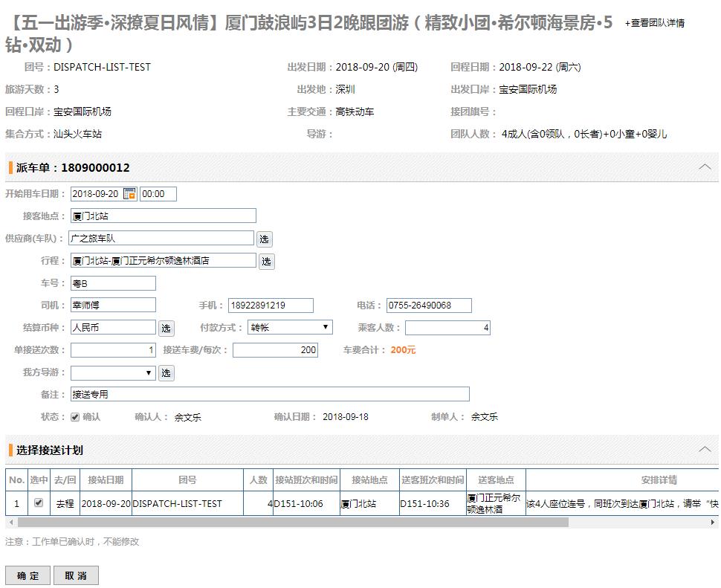This screenshot has height=588, width=721.
Task: Click the 行程 input field
Action: [164, 261]
